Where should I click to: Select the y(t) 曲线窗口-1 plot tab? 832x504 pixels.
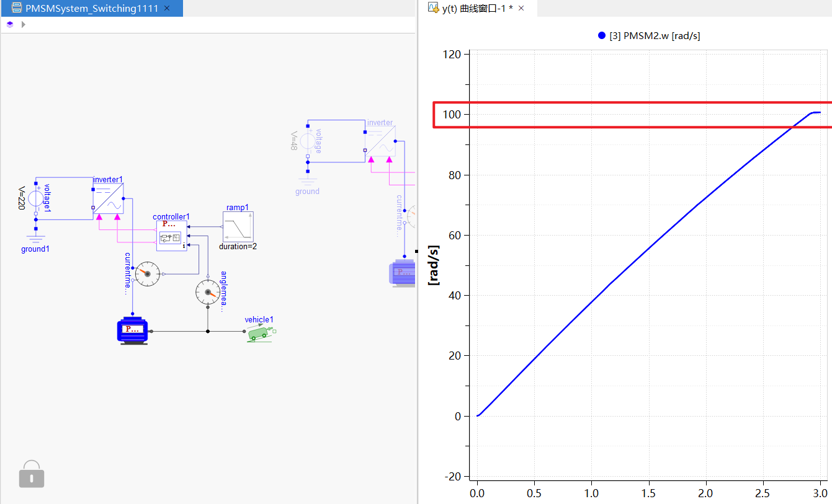[477, 8]
